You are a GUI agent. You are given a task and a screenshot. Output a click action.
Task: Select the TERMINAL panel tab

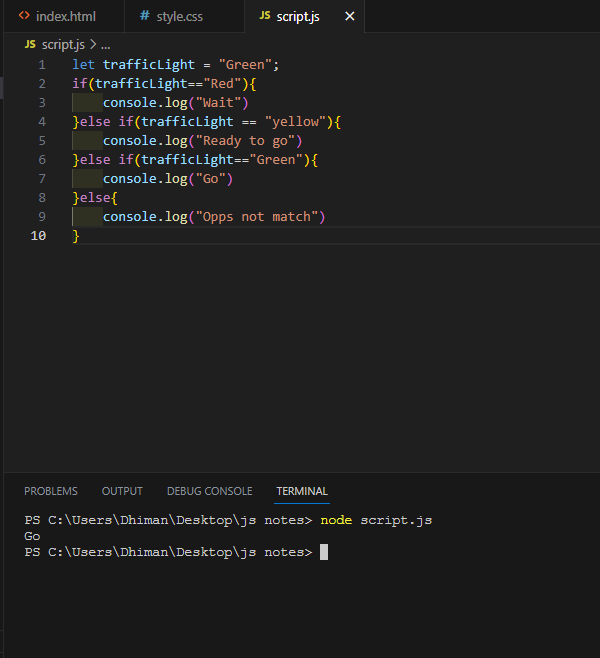[x=302, y=491]
